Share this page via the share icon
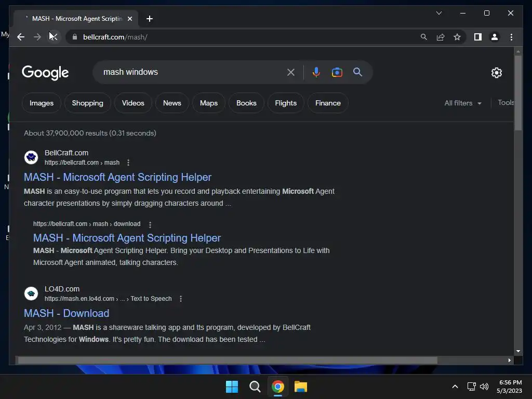 point(441,37)
